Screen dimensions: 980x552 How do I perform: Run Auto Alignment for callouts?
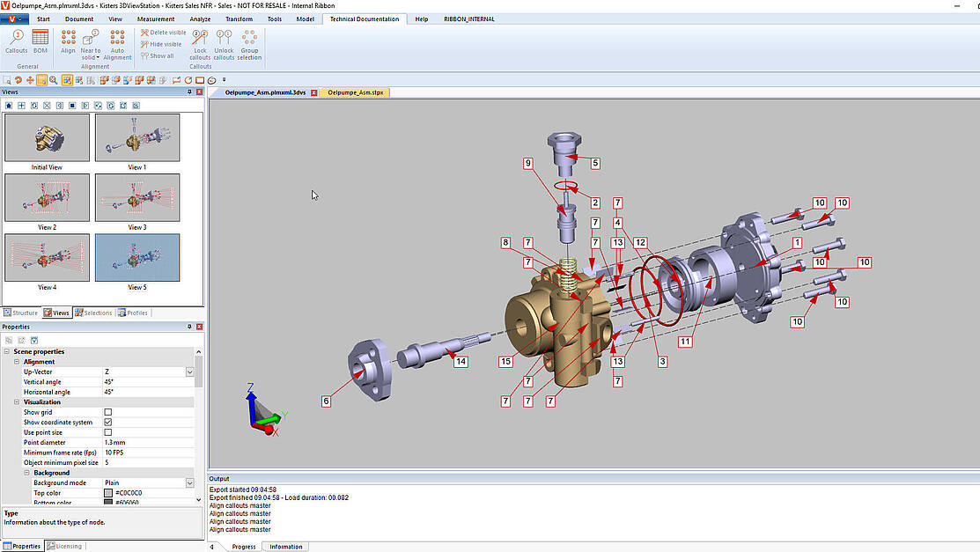click(117, 44)
